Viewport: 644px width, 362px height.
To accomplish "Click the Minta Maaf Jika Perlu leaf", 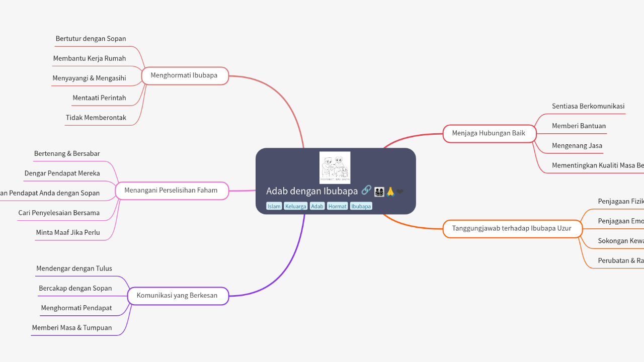I will pos(68,232).
